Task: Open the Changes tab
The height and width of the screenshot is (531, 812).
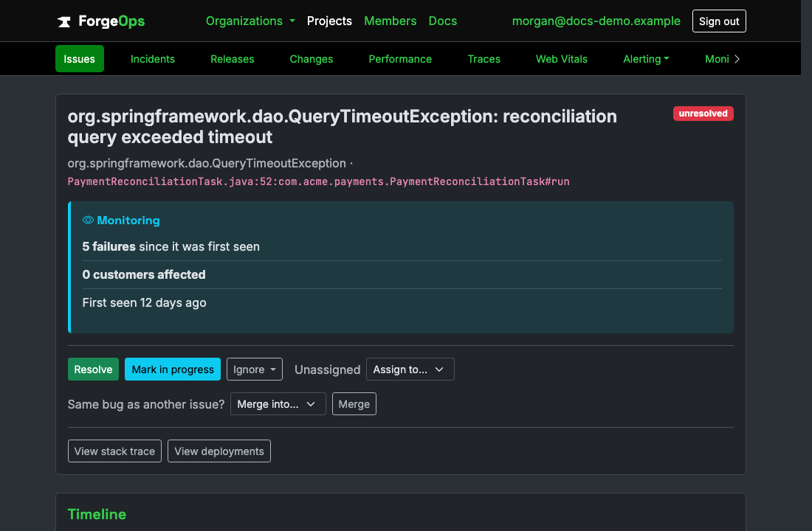Action: tap(312, 59)
